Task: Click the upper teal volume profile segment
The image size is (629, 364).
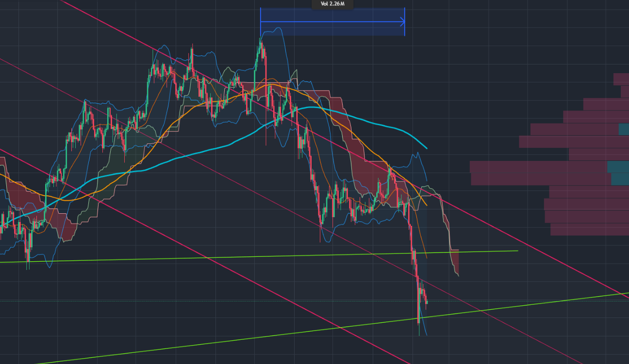Action: [624, 129]
